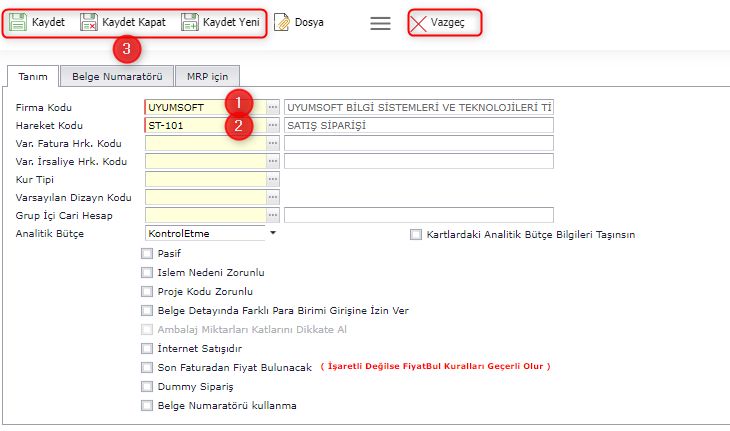Screen dimensions: 730x431
Task: Enable the Pasif checkbox
Action: 148,254
